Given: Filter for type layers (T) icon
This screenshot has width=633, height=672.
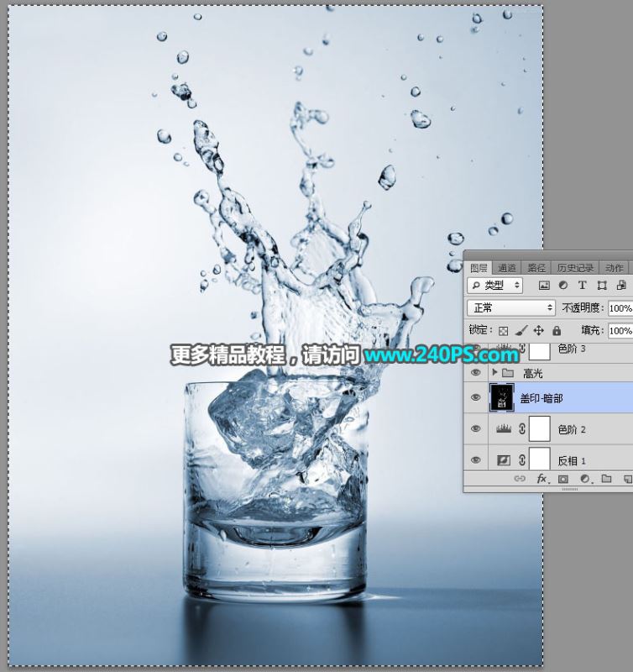Looking at the screenshot, I should [582, 286].
